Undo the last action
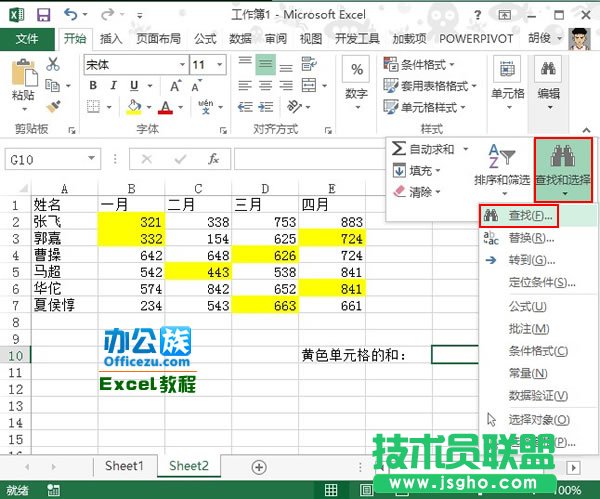600x499 pixels. 71,15
